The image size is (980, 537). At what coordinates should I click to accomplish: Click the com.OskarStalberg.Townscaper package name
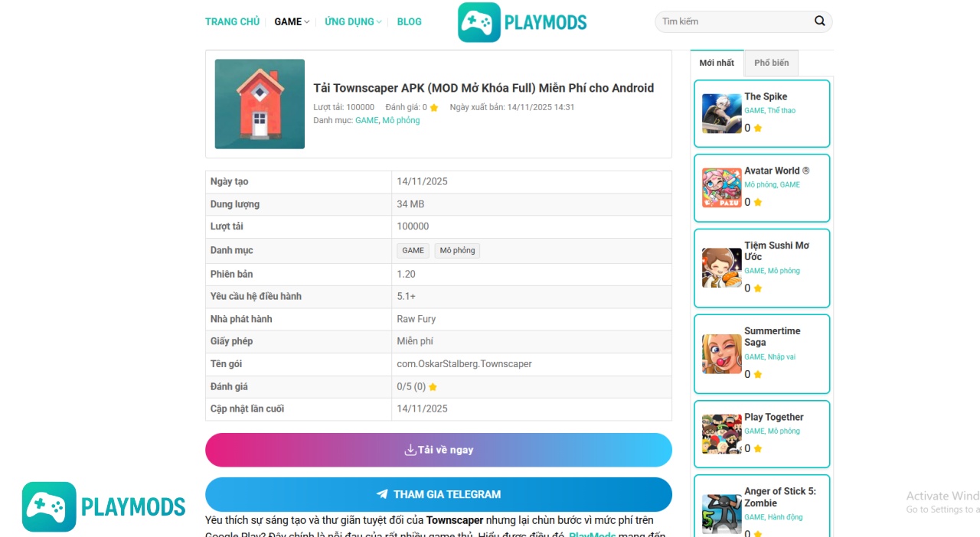[x=464, y=364]
